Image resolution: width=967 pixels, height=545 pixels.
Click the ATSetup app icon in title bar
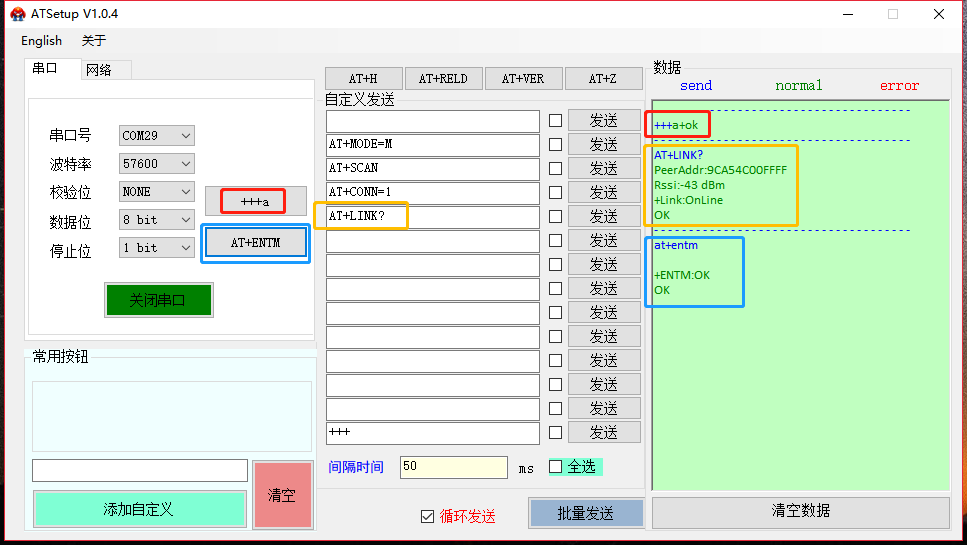18,14
